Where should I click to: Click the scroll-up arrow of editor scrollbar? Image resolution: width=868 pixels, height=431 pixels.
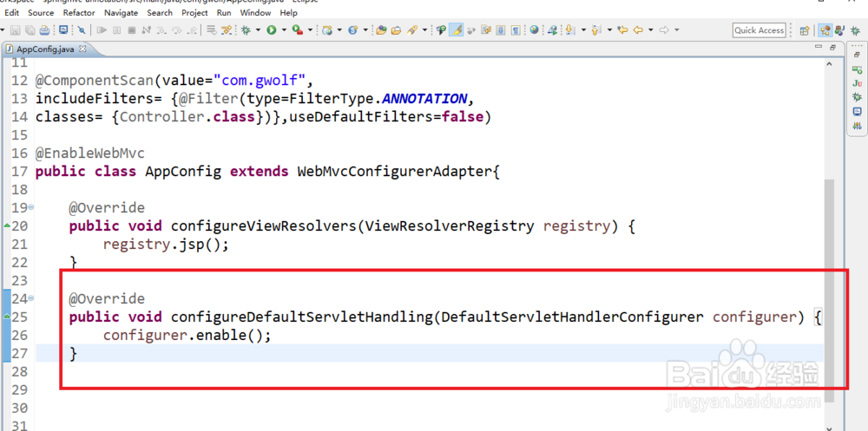point(829,65)
